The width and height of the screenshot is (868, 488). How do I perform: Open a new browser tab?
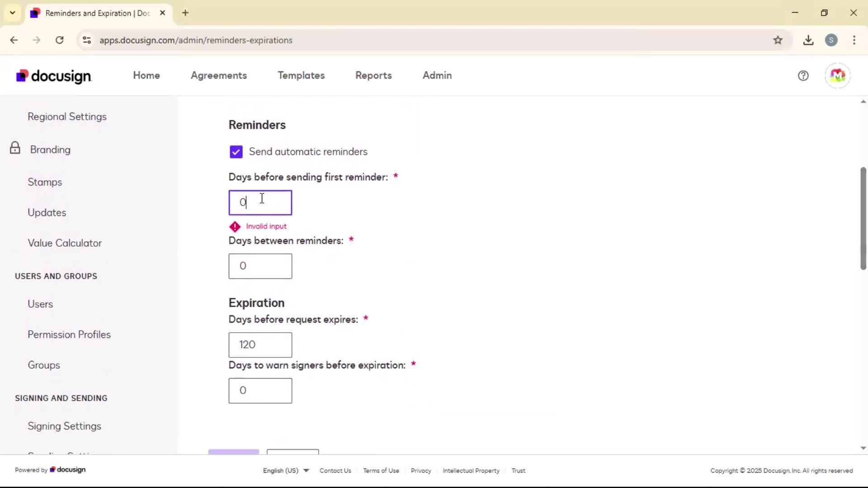pyautogui.click(x=185, y=13)
